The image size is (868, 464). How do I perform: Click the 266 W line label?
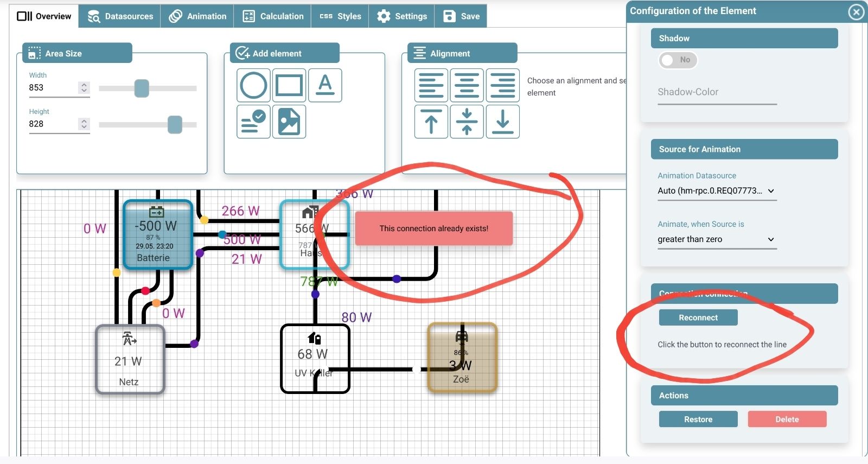[x=240, y=211]
